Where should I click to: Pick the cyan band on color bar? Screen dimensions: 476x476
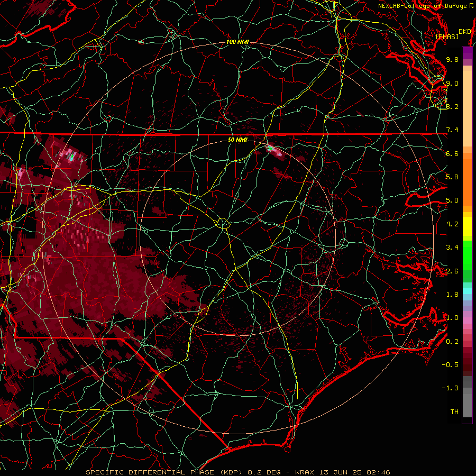[467, 291]
